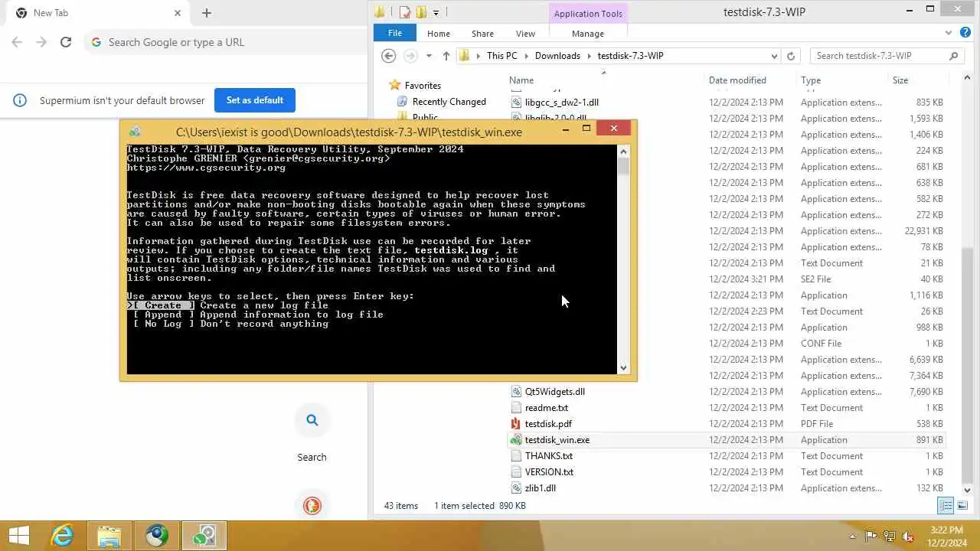The image size is (980, 551).
Task: Select the testdisk.pdf file
Action: pyautogui.click(x=548, y=424)
